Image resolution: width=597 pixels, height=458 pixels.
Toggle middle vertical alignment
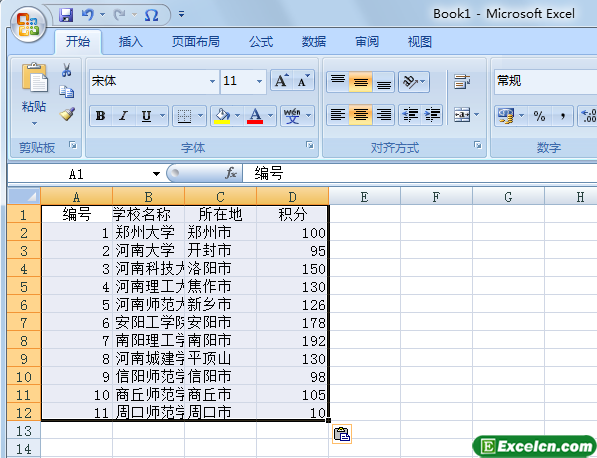361,81
